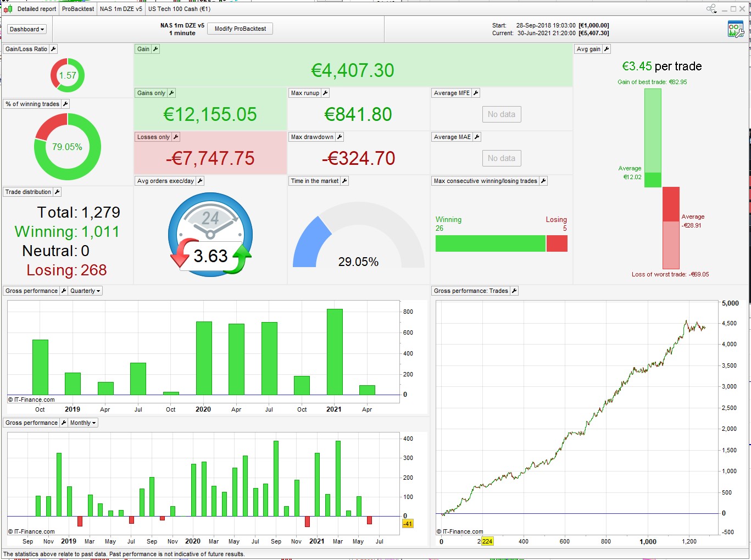Click the wrench beside Max drawdown
751x560 pixels.
click(x=340, y=137)
